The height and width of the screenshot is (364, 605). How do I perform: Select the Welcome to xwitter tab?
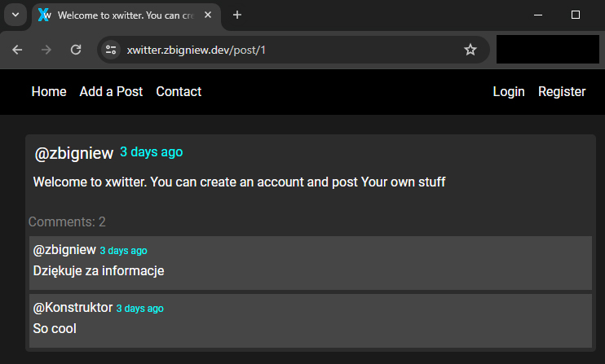pos(126,15)
